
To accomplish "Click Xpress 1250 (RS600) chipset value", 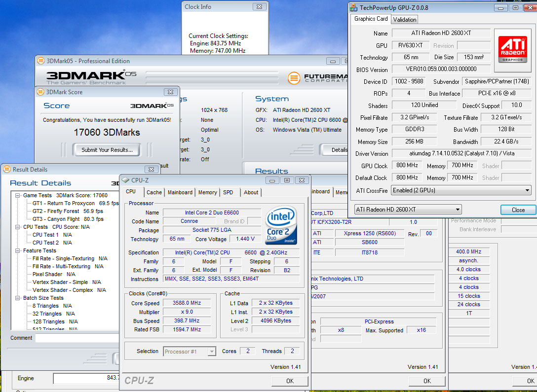I will 370,233.
